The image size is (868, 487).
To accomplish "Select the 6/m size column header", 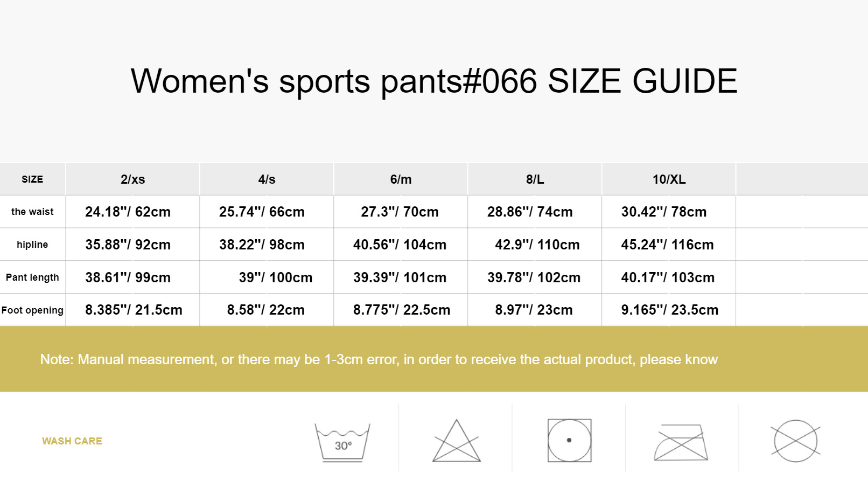I will (x=401, y=179).
